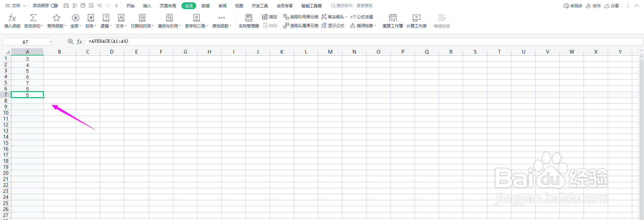Select column M header
The image size is (644, 220).
tap(330, 52)
